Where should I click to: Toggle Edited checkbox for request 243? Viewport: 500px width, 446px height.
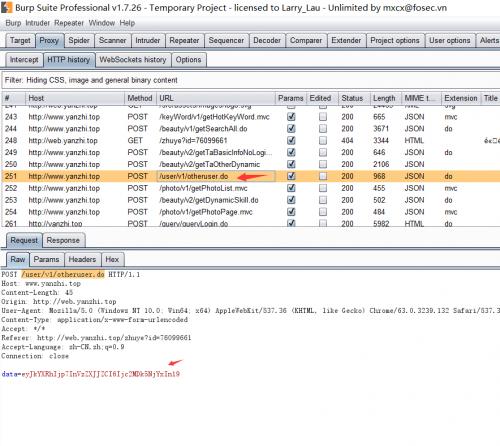[x=323, y=117]
